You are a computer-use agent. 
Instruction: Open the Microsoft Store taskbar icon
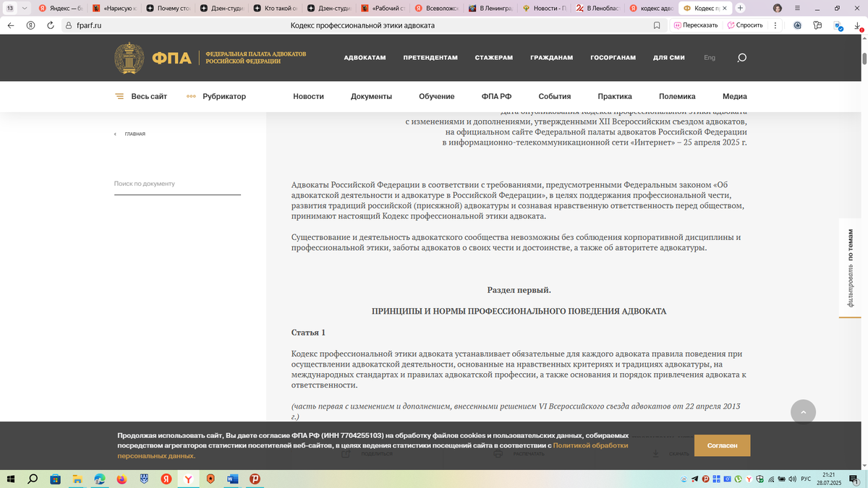[55, 479]
